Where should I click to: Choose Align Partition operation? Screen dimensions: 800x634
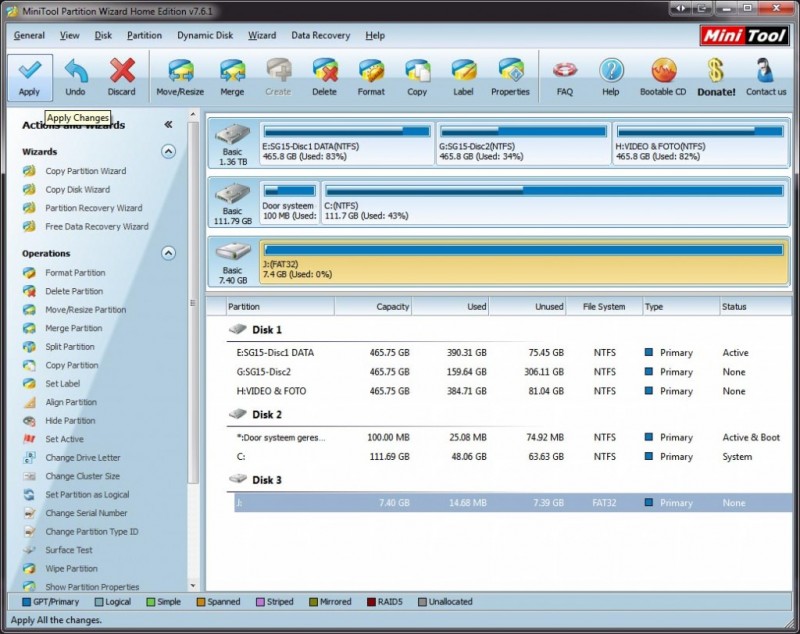coord(70,402)
